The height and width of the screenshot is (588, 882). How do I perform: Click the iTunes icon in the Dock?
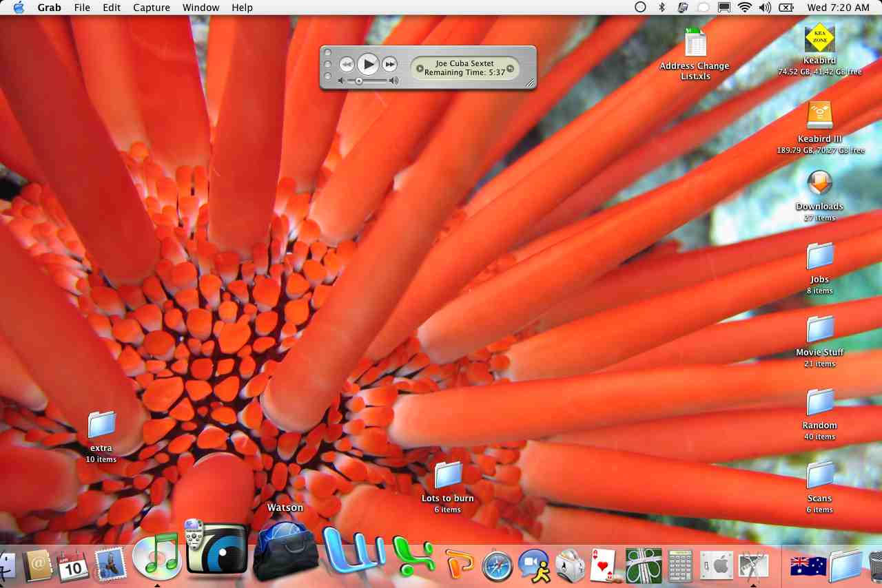[x=156, y=556]
